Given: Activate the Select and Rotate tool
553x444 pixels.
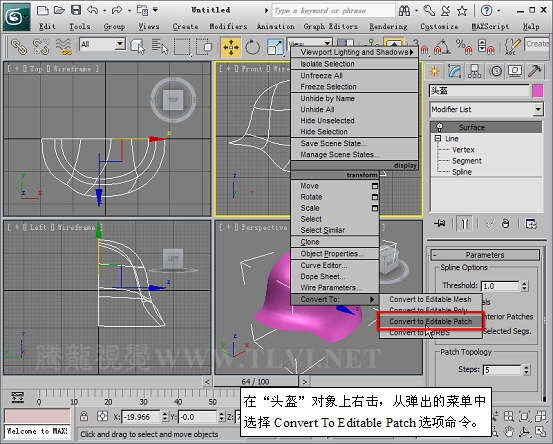Looking at the screenshot, I should coord(253,47).
